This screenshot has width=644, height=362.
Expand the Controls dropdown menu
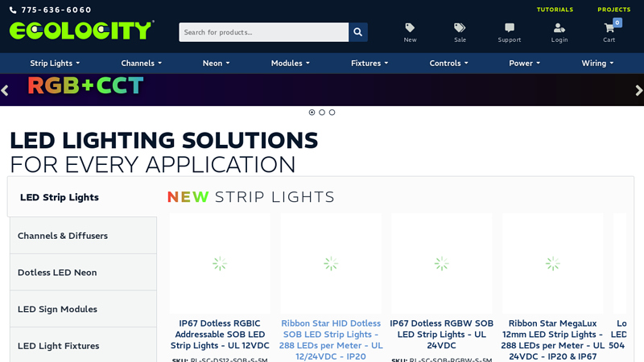(x=448, y=63)
